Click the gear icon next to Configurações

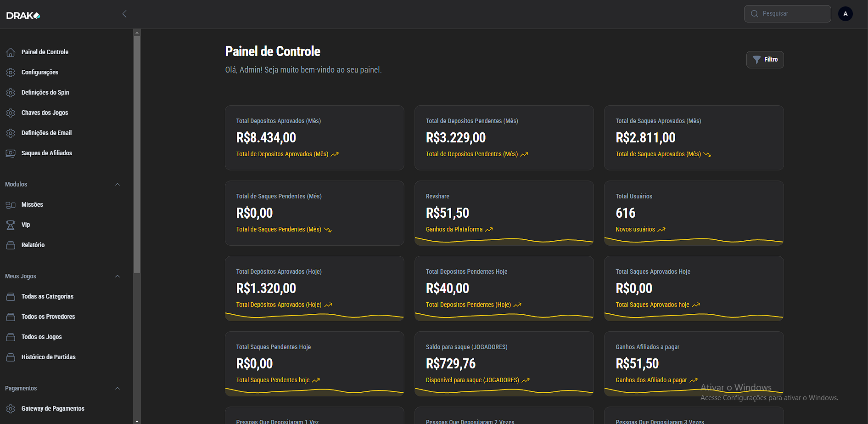[x=11, y=73]
